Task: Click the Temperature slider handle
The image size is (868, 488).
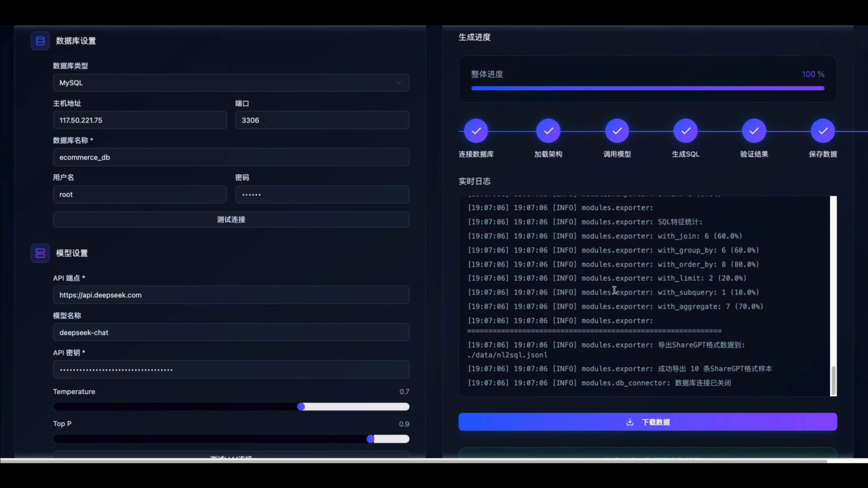Action: 301,406
